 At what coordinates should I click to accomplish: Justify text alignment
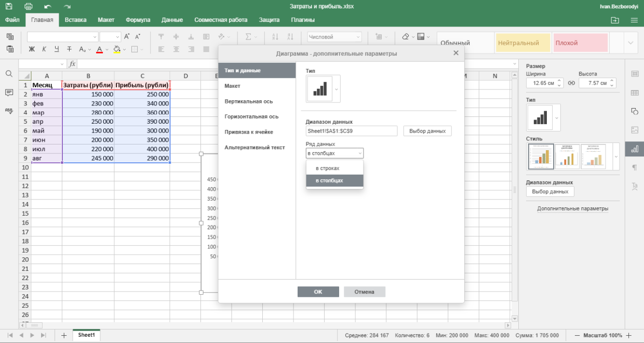click(x=206, y=49)
